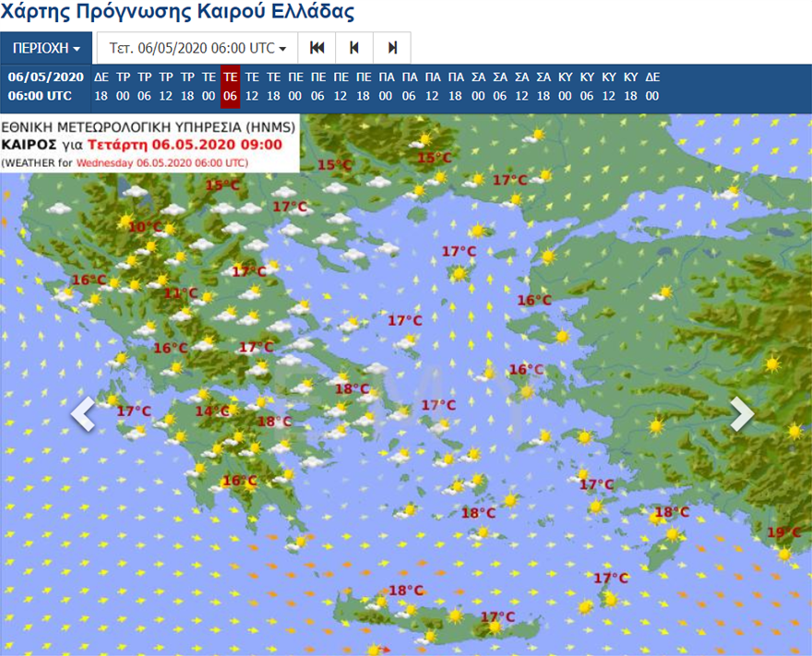Click the left arrow on the map
This screenshot has width=812, height=656.
point(83,414)
